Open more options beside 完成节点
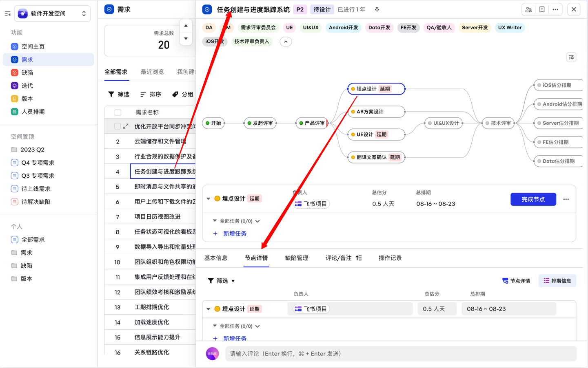Screen dimensions: 588x368 (566, 199)
